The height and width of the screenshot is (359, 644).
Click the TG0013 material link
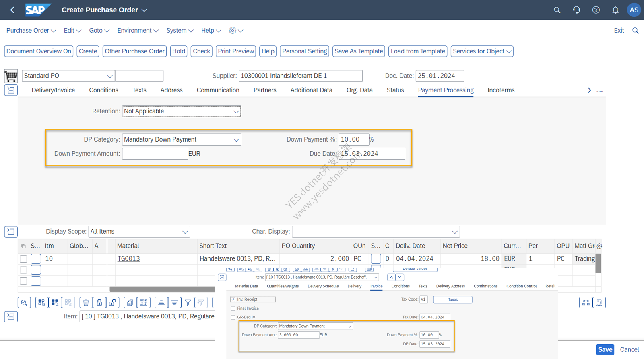pos(128,258)
